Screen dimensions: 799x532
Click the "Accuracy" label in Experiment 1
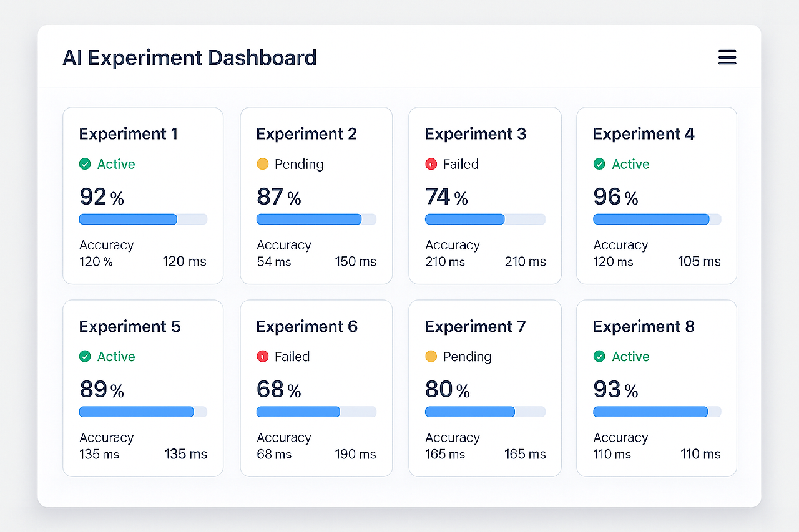[107, 245]
